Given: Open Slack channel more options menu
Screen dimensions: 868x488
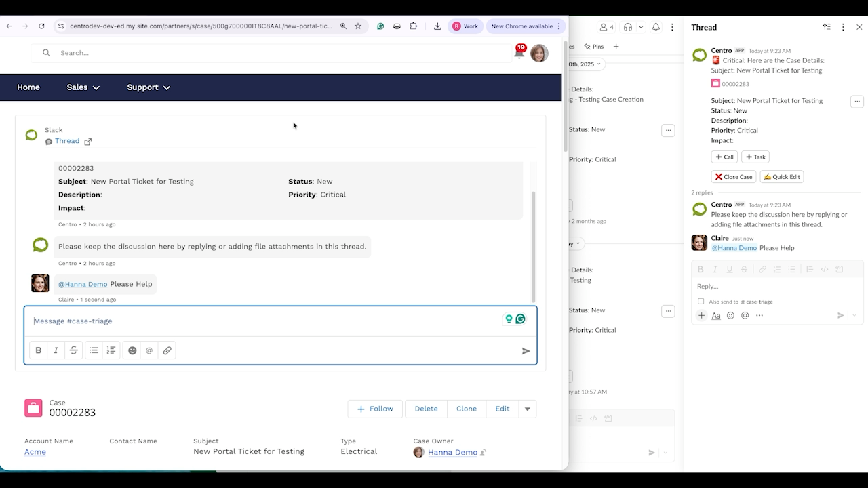Looking at the screenshot, I should (x=672, y=27).
